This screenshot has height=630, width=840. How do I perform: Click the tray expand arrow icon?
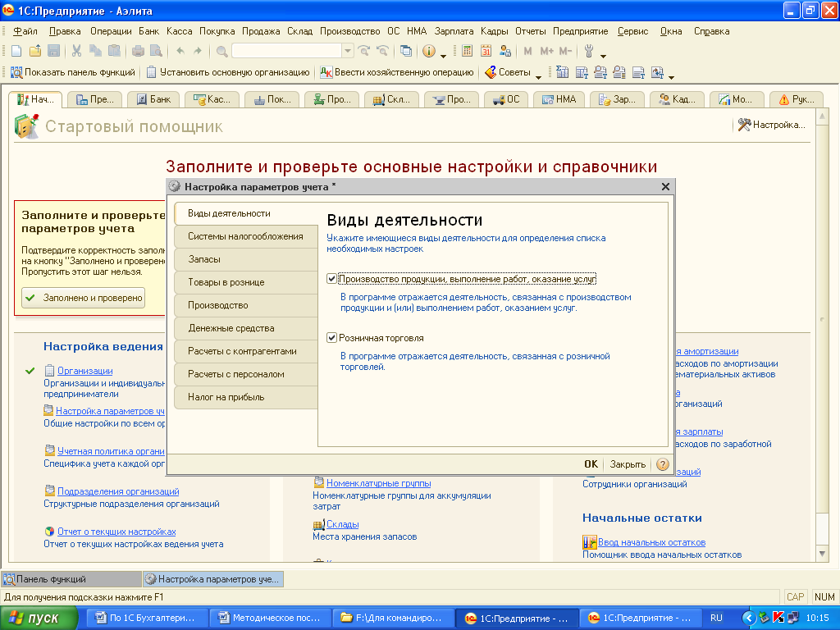(748, 618)
